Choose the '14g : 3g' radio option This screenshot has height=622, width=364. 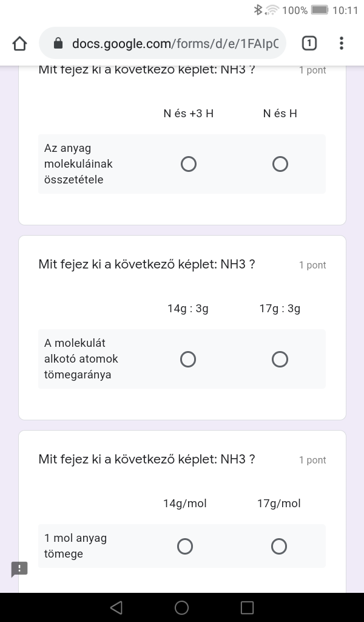pos(188,360)
